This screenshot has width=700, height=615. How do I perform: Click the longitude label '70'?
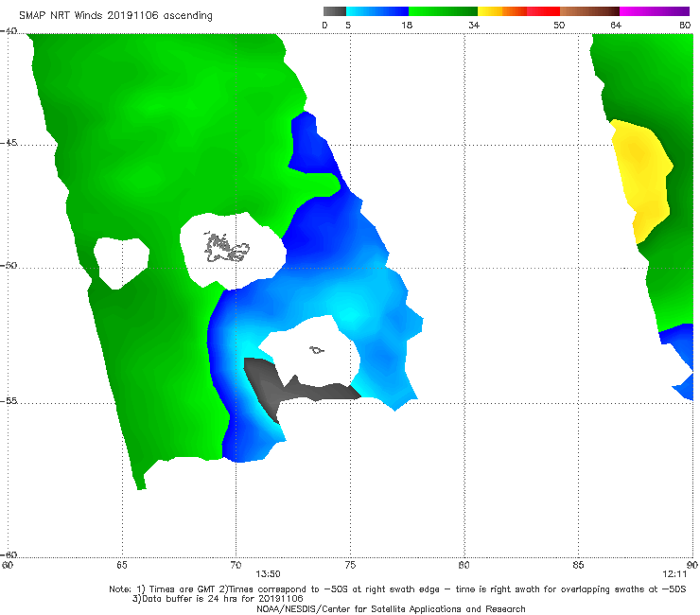[236, 565]
